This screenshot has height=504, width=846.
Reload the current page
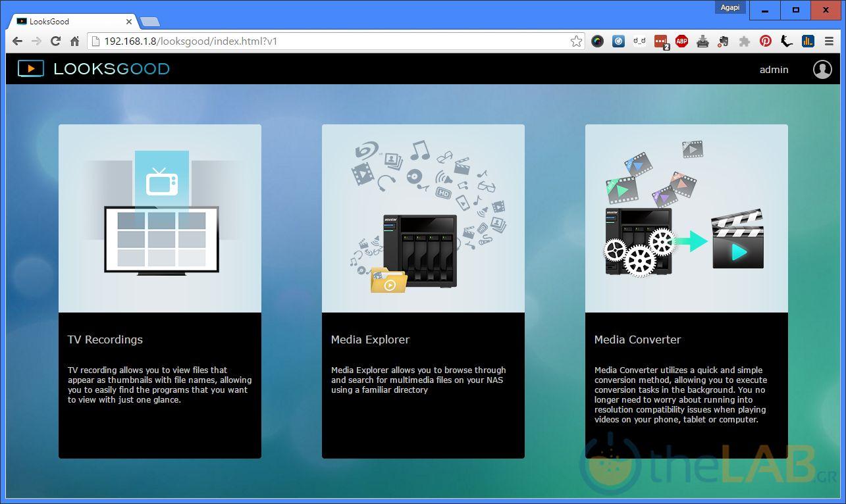[56, 41]
